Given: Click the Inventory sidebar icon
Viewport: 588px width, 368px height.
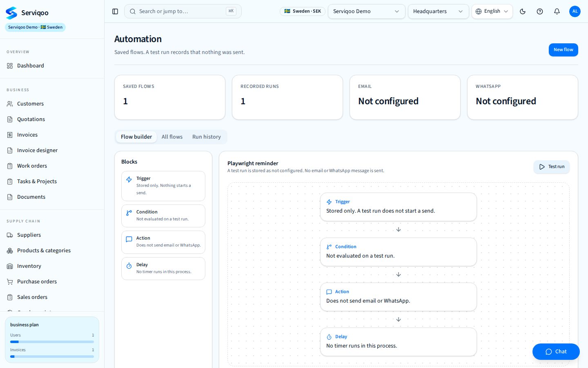Looking at the screenshot, I should click(x=10, y=266).
